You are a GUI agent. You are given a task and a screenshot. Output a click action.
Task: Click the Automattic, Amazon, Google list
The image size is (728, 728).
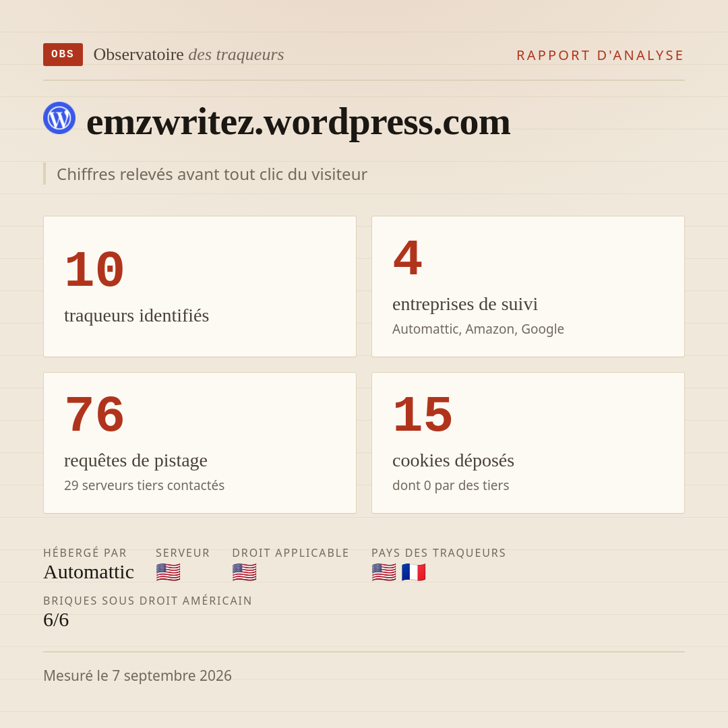tap(478, 329)
